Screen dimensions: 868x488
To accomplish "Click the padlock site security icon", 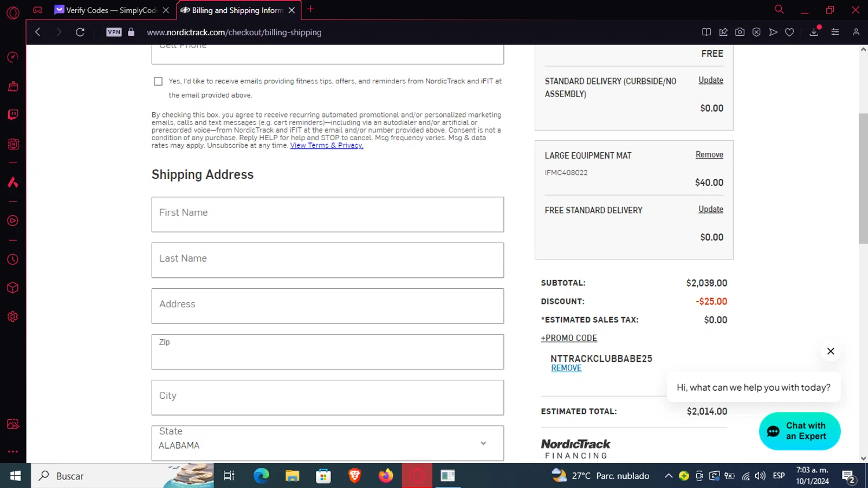I will click(131, 32).
